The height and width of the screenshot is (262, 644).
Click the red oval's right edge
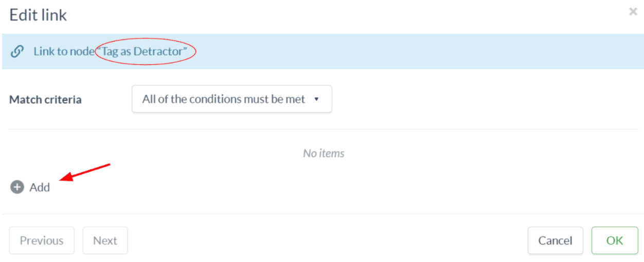click(195, 51)
